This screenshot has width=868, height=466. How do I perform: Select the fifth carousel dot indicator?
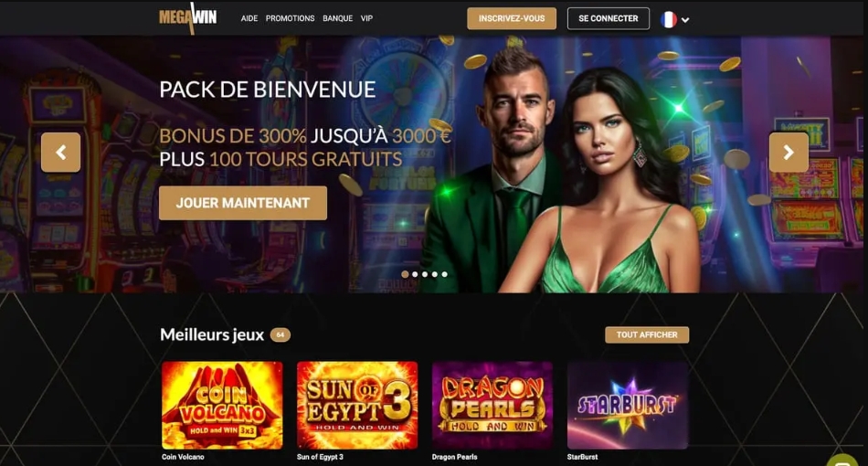(x=445, y=274)
